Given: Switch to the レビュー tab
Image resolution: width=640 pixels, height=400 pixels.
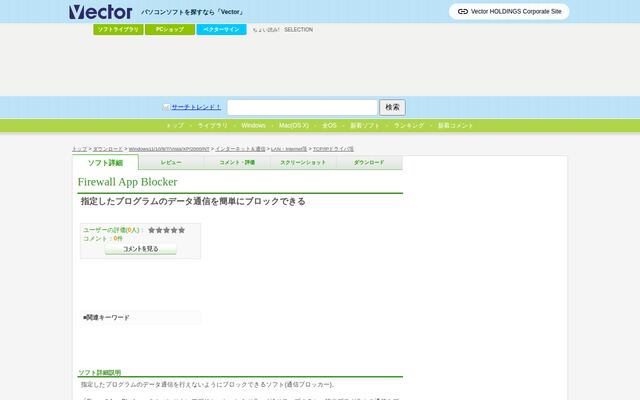Looking at the screenshot, I should 171,162.
